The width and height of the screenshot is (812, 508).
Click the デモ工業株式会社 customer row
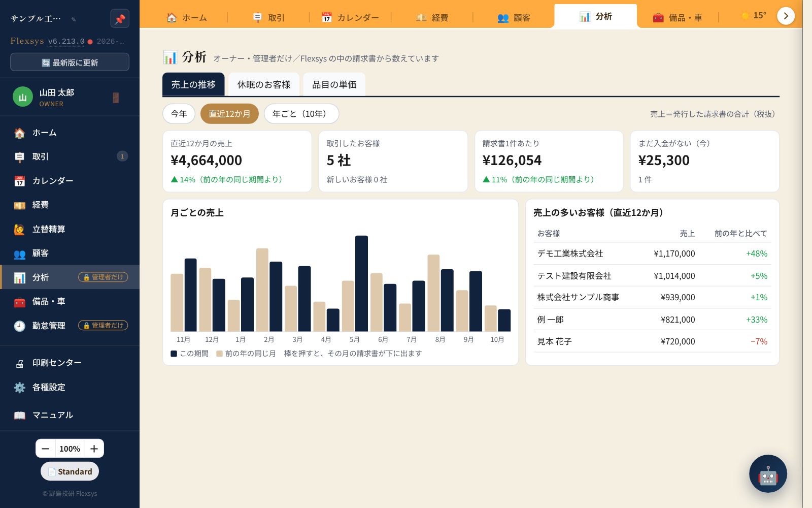(x=652, y=253)
